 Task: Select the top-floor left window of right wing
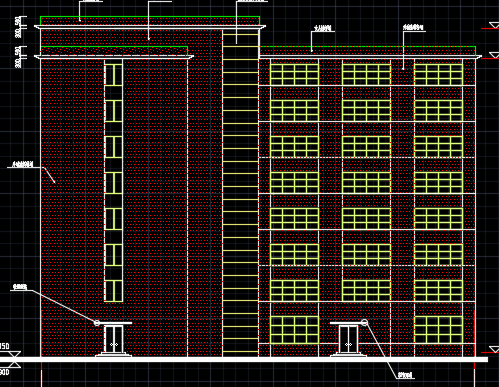click(294, 74)
